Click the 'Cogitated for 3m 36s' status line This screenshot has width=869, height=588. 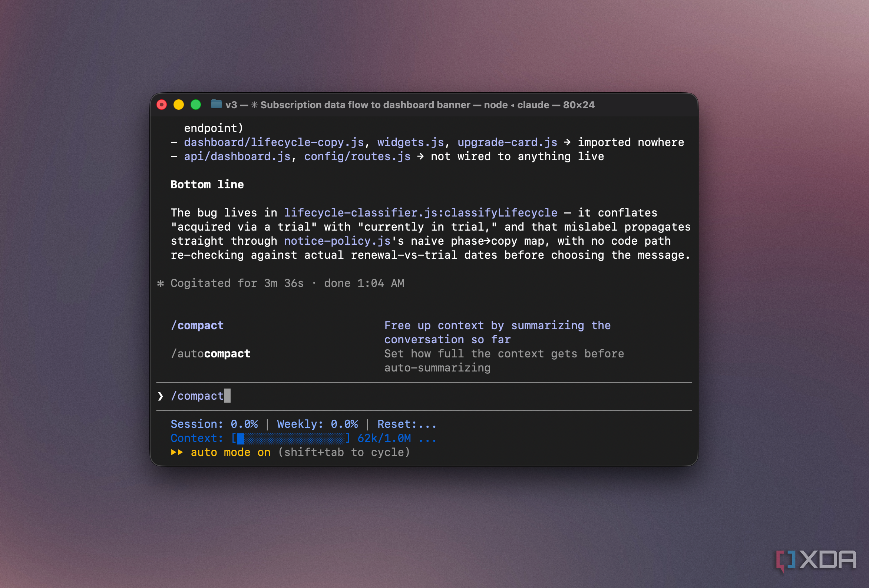(x=237, y=283)
